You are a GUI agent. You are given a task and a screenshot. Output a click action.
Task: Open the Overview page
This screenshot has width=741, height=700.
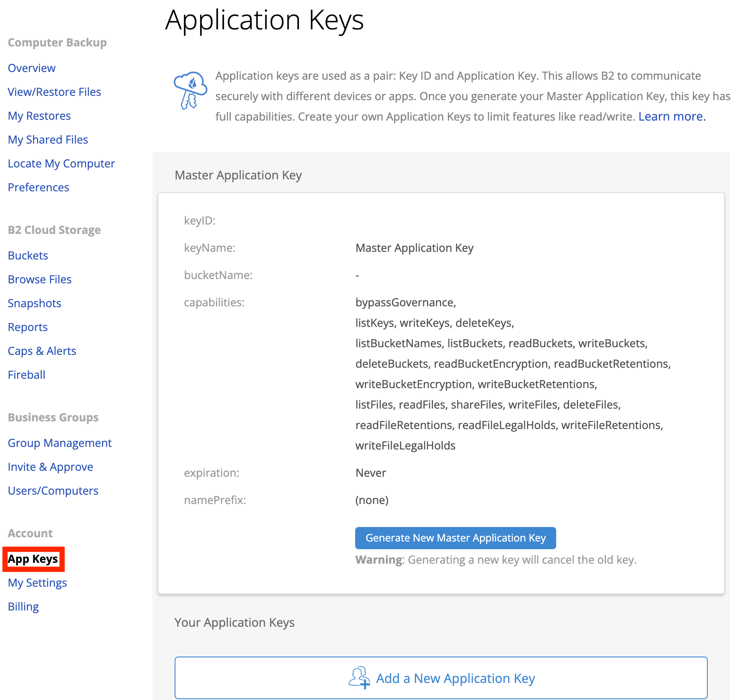point(32,68)
